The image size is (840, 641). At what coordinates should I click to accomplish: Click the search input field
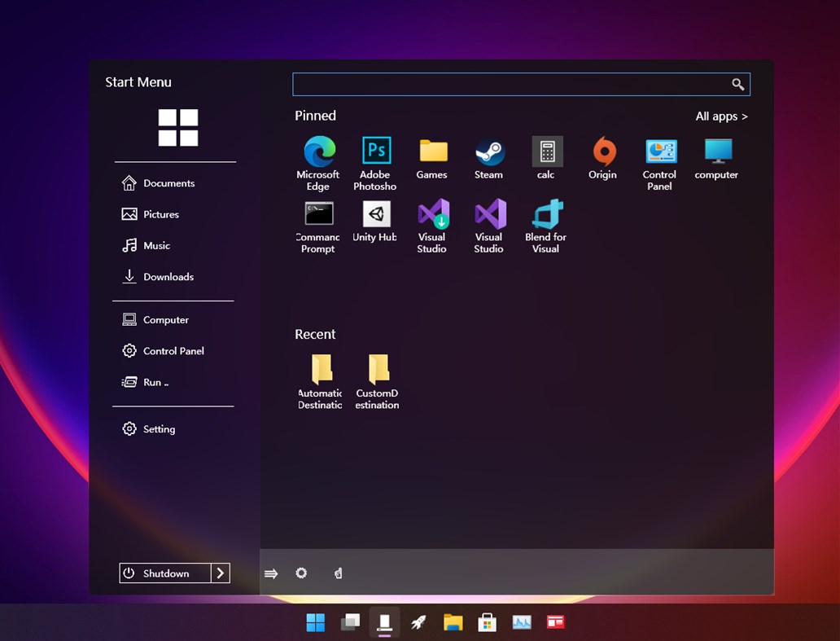(521, 84)
